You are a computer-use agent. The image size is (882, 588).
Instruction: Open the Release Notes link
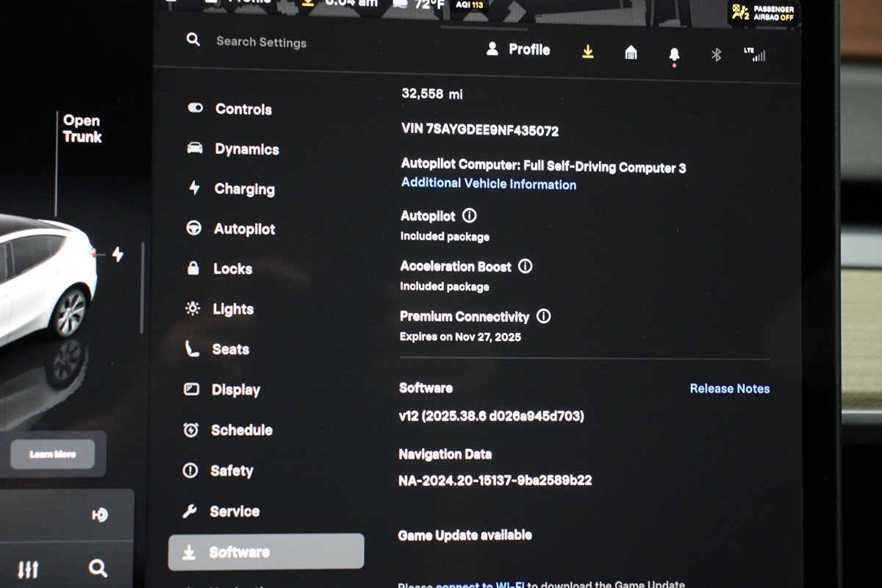pos(729,389)
